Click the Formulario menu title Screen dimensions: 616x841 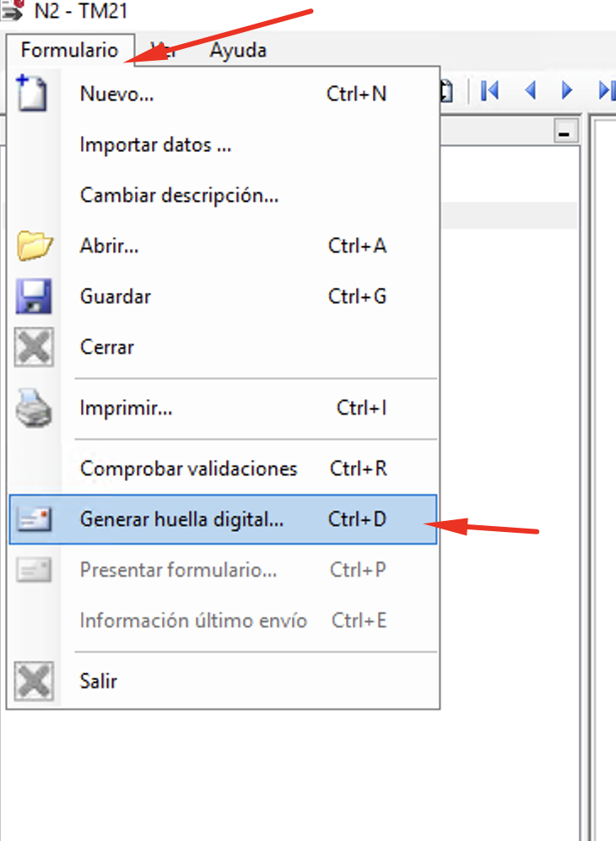coord(69,50)
